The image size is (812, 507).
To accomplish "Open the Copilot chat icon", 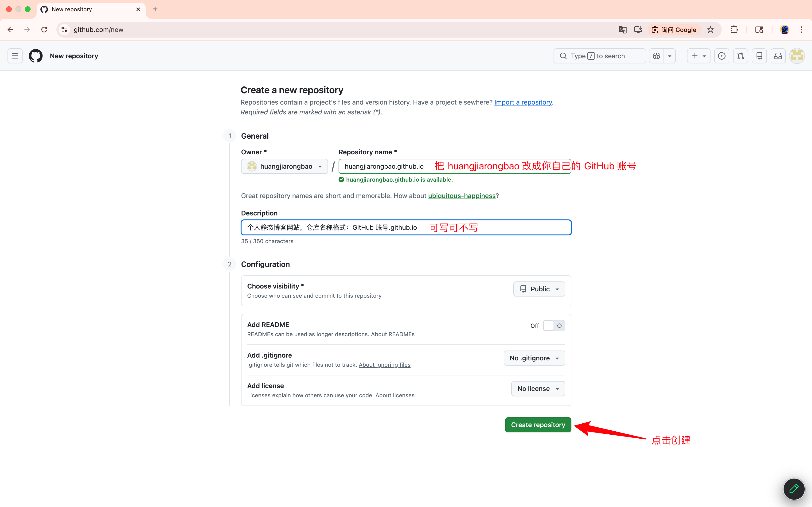I will [x=656, y=56].
